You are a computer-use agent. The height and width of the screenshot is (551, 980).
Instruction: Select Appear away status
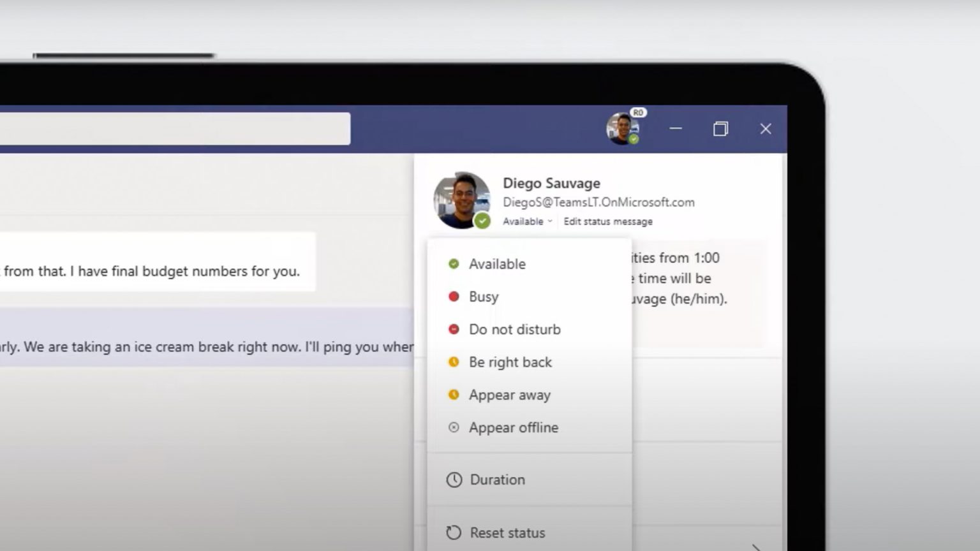(530, 395)
